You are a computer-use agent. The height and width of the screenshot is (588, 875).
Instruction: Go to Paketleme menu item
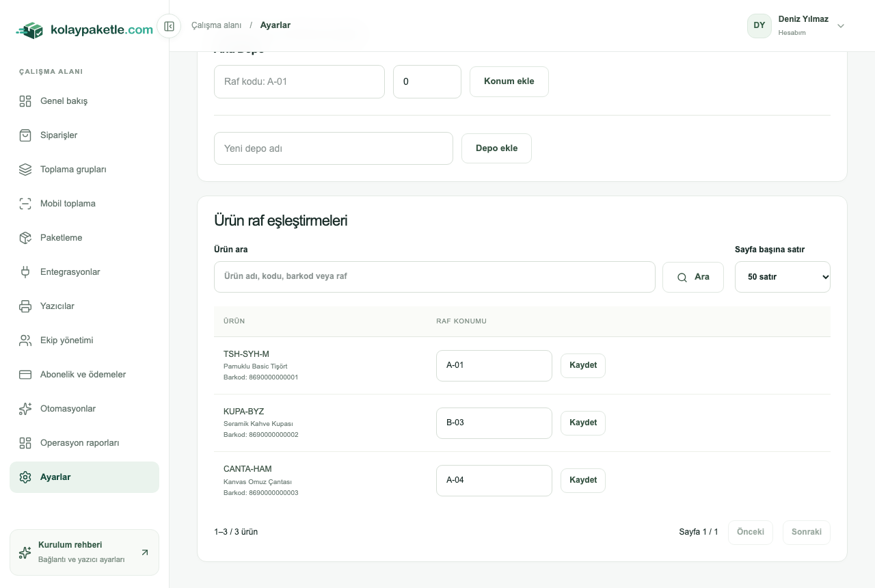click(84, 238)
